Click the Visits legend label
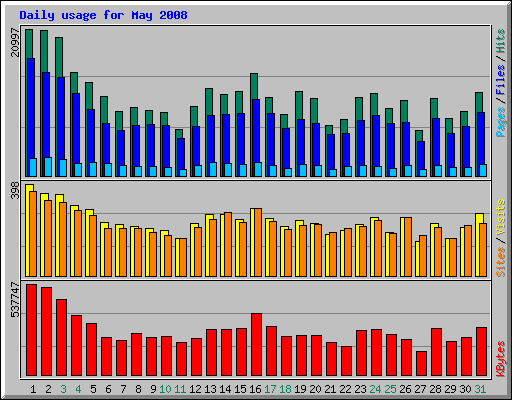Viewport: 512px width, 400px height. click(x=501, y=217)
